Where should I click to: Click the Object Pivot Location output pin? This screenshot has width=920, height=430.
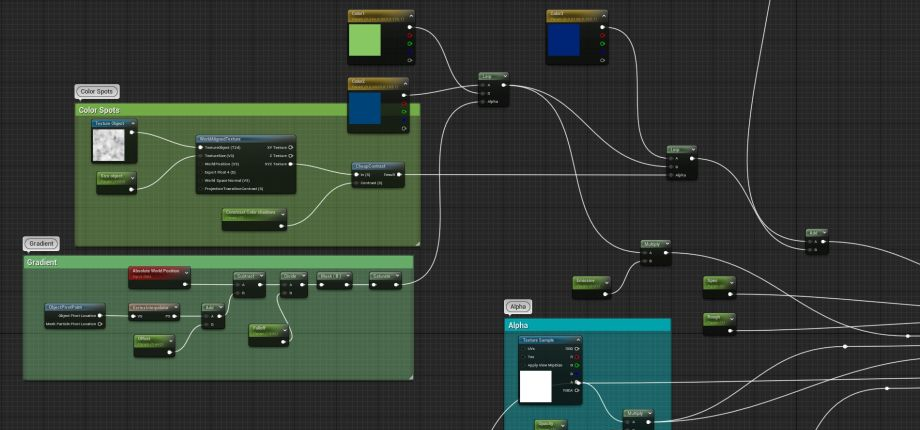100,316
